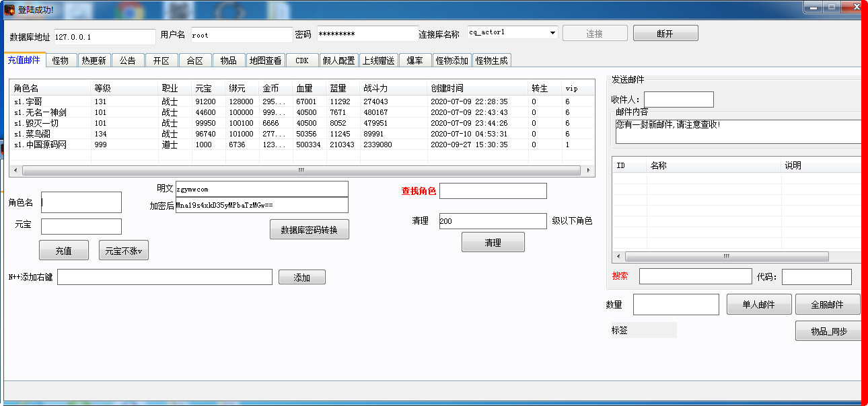Switch to the 物品 tab
Viewport: 868px width, 406px height.
pyautogui.click(x=229, y=60)
